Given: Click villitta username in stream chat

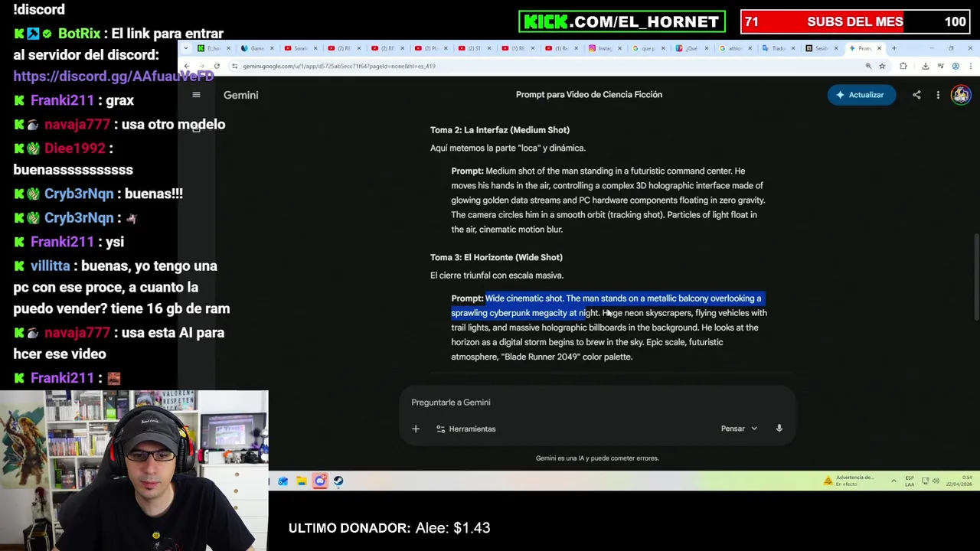Looking at the screenshot, I should click(x=50, y=266).
